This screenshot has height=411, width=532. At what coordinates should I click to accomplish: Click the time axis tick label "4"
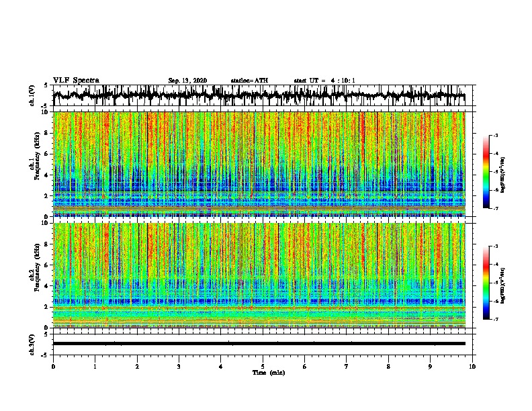221,367
